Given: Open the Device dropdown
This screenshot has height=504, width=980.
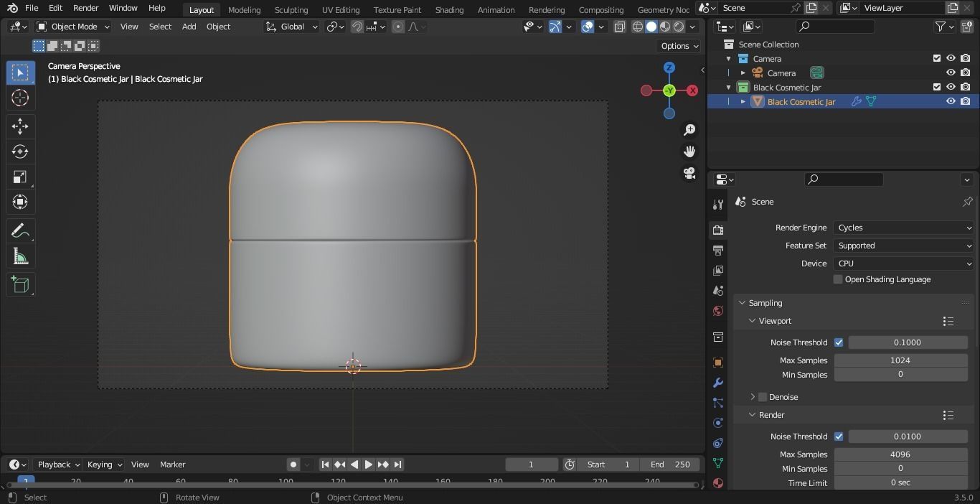Looking at the screenshot, I should tap(904, 263).
